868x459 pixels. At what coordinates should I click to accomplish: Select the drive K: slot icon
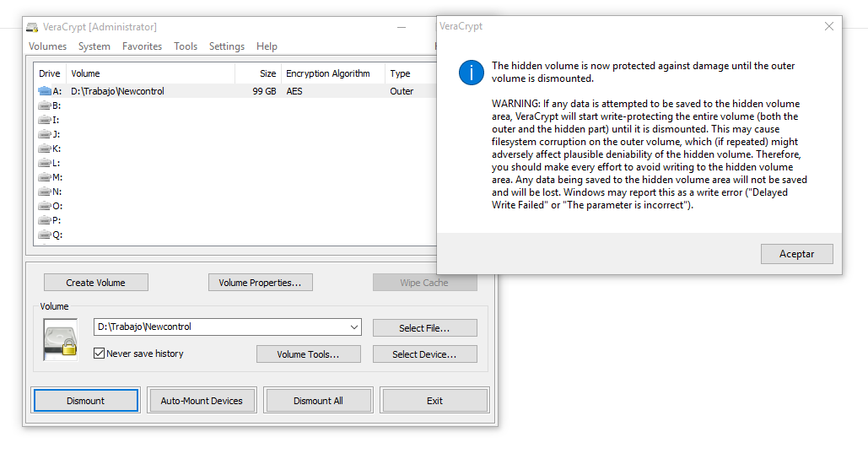click(44, 148)
